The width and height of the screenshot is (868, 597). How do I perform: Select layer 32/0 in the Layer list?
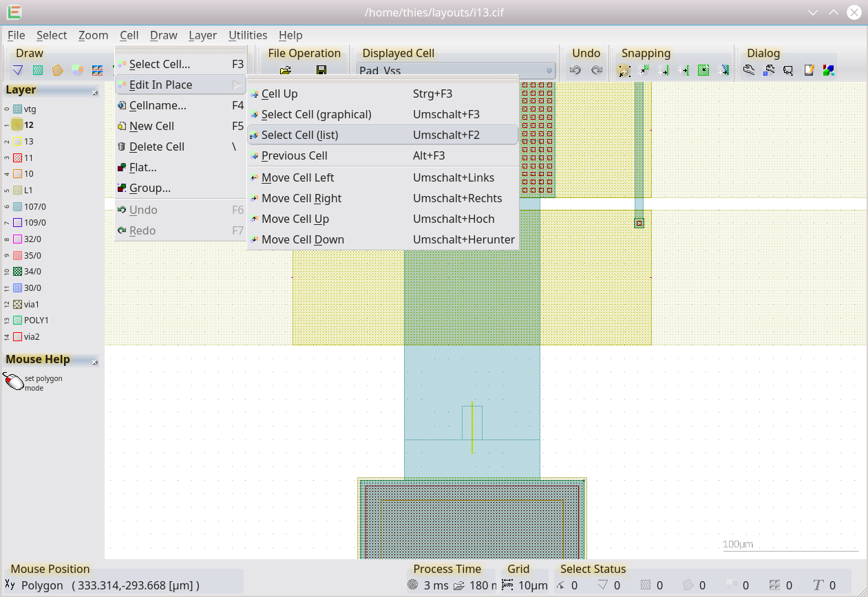pyautogui.click(x=32, y=239)
